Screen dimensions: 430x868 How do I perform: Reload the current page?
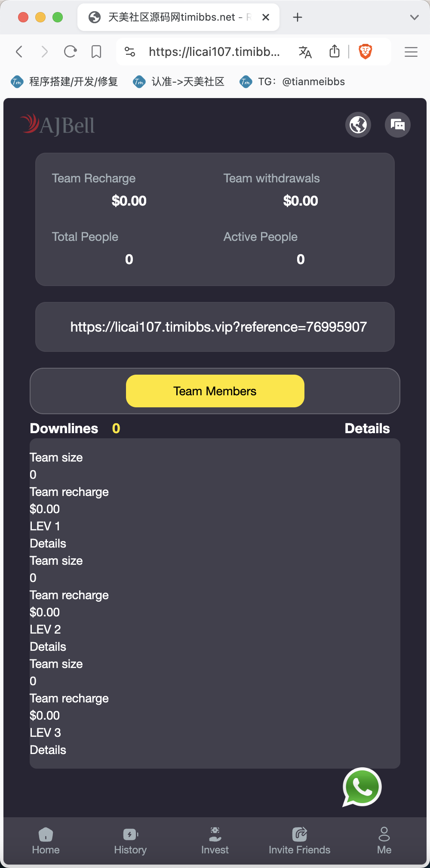pos(70,52)
